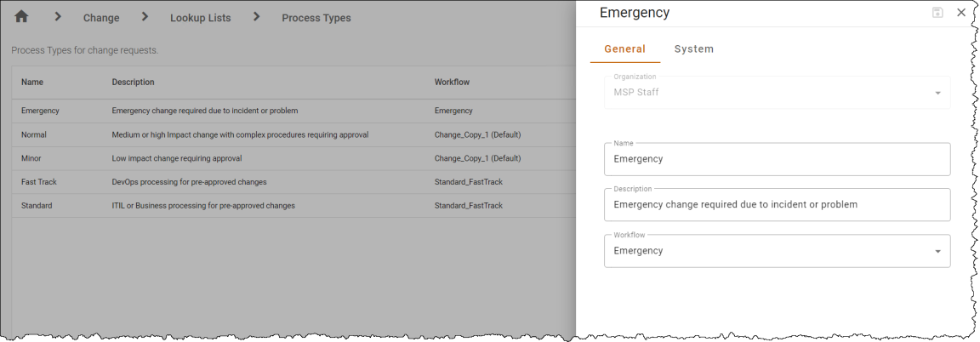Select the Normal row in table
980x342 pixels.
coord(293,134)
